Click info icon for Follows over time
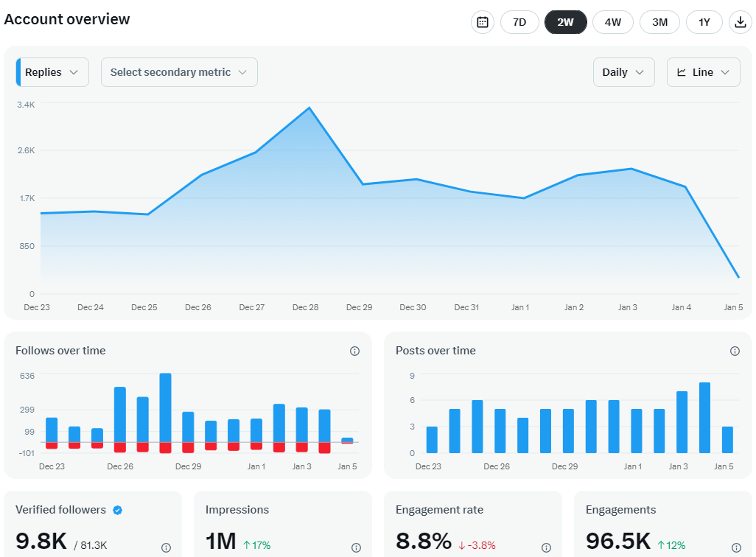The image size is (756, 557). 354,351
